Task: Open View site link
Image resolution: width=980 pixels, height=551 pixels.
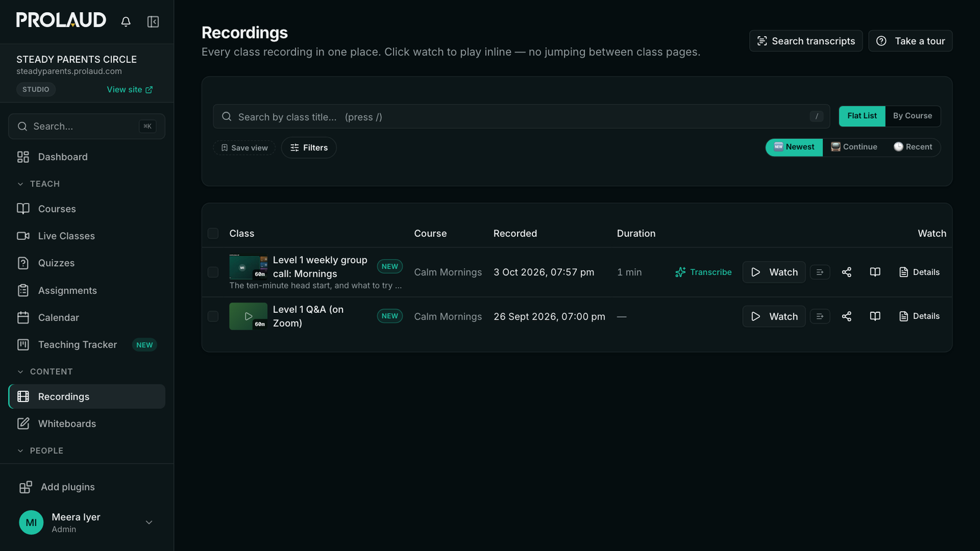Action: point(130,89)
